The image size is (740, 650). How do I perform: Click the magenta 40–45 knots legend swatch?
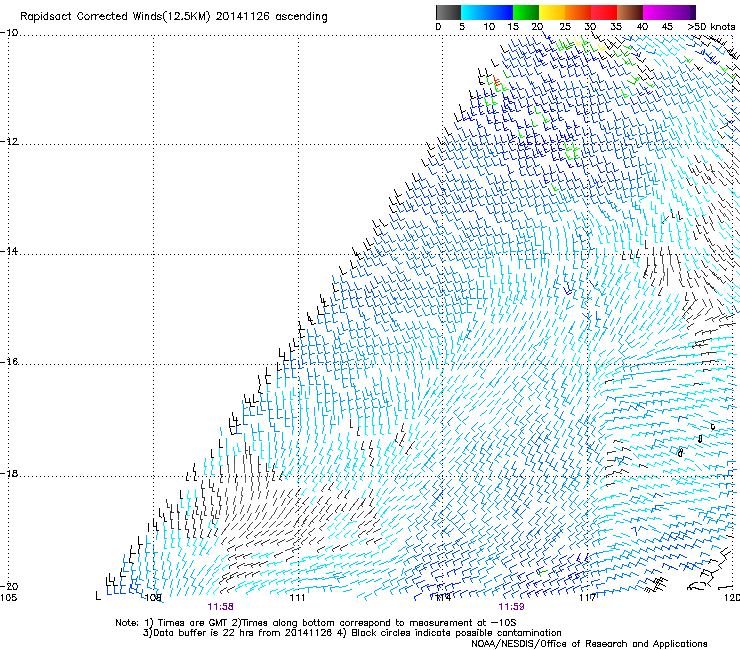point(656,12)
